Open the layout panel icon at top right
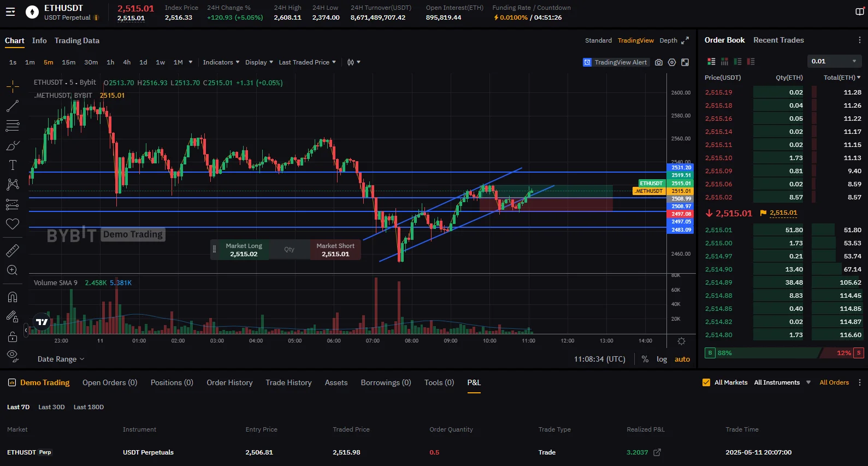The width and height of the screenshot is (868, 466). (859, 12)
